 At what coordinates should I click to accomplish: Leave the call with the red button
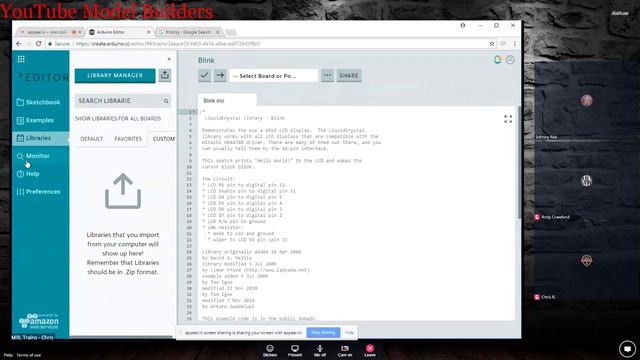[370, 351]
